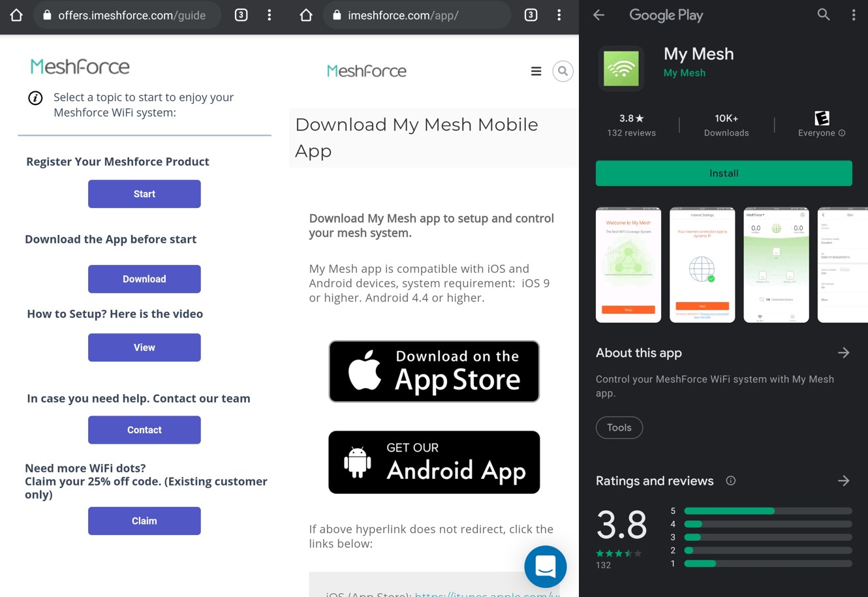Tap the home icon beside offers.imeshforce.com address
The height and width of the screenshot is (597, 868).
(16, 15)
